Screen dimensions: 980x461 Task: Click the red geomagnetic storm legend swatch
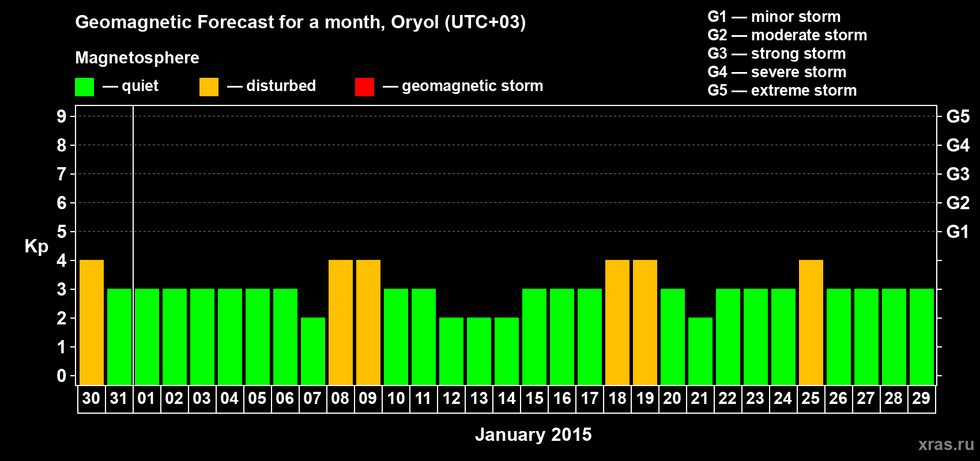click(365, 87)
